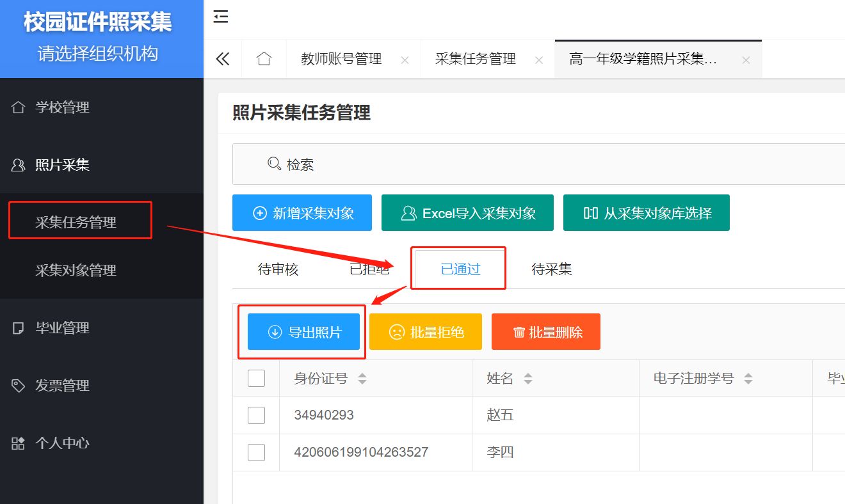Sort the 姓名 column with its arrows
This screenshot has width=845, height=504.
(x=527, y=378)
